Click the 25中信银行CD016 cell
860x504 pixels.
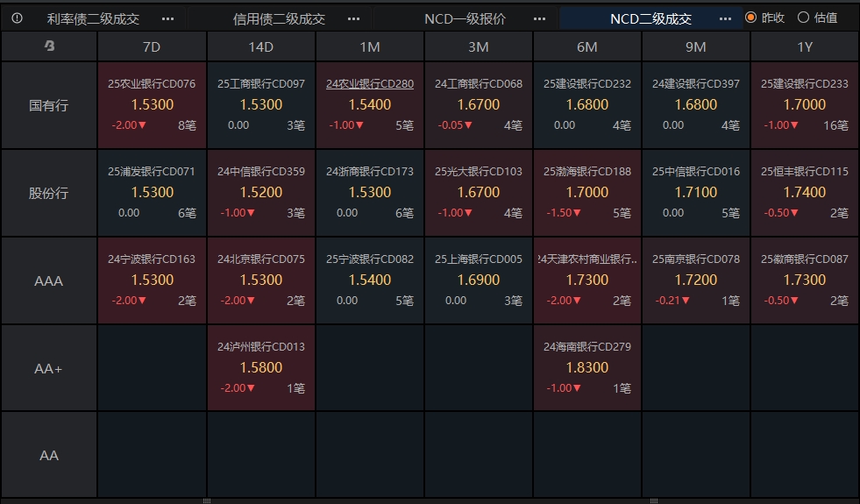696,193
